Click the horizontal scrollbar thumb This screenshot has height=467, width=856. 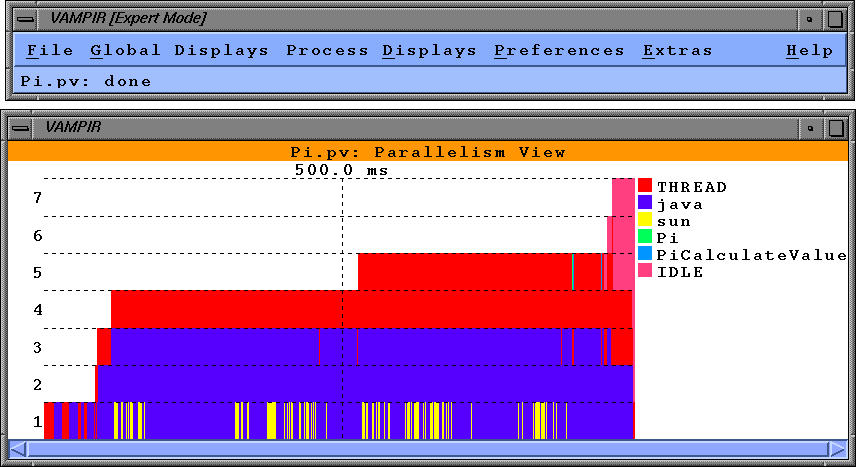coord(428,450)
